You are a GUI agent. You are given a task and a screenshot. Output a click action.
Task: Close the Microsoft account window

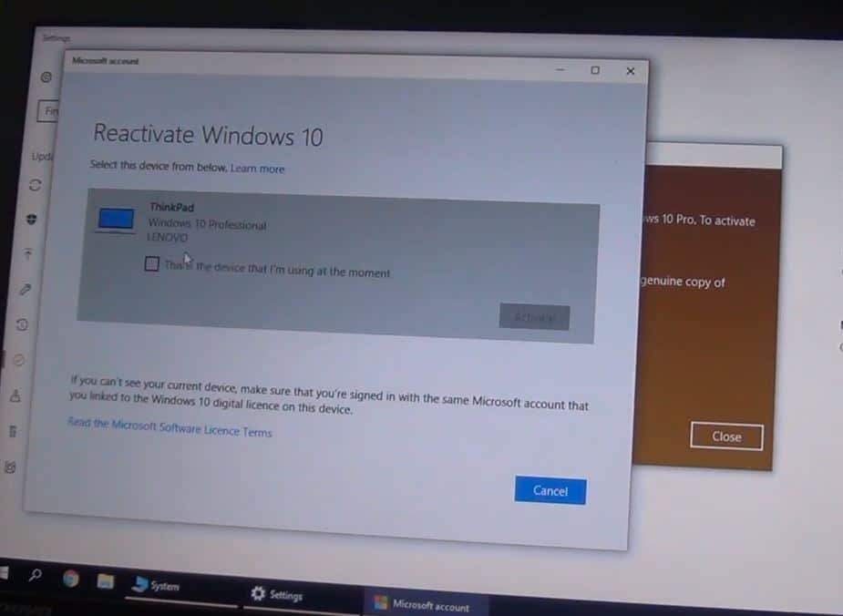pos(631,71)
